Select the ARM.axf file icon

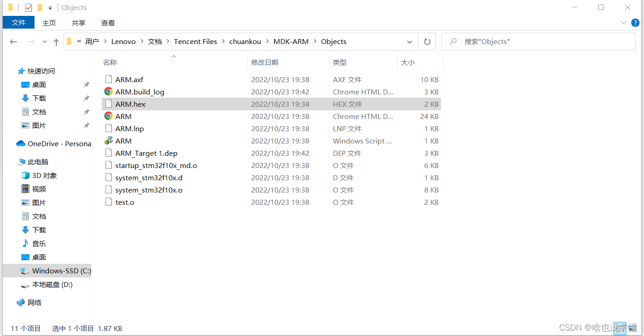[x=109, y=79]
